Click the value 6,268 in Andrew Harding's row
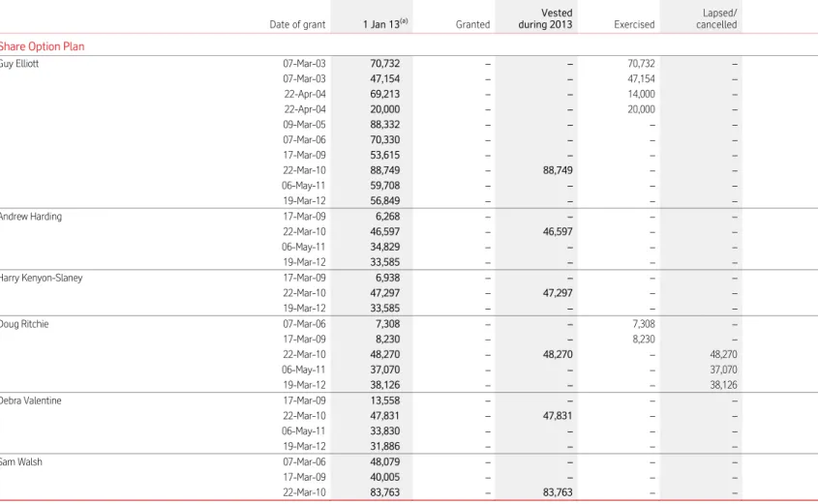 [387, 217]
